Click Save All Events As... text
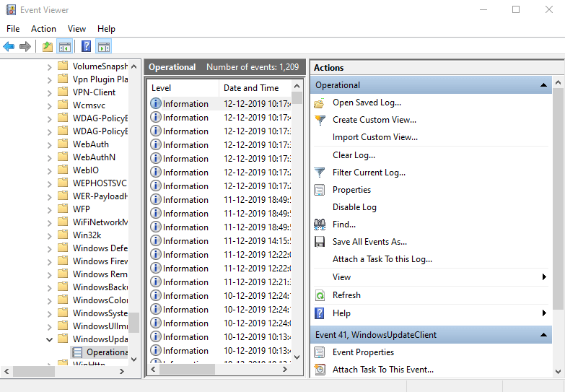 click(369, 242)
